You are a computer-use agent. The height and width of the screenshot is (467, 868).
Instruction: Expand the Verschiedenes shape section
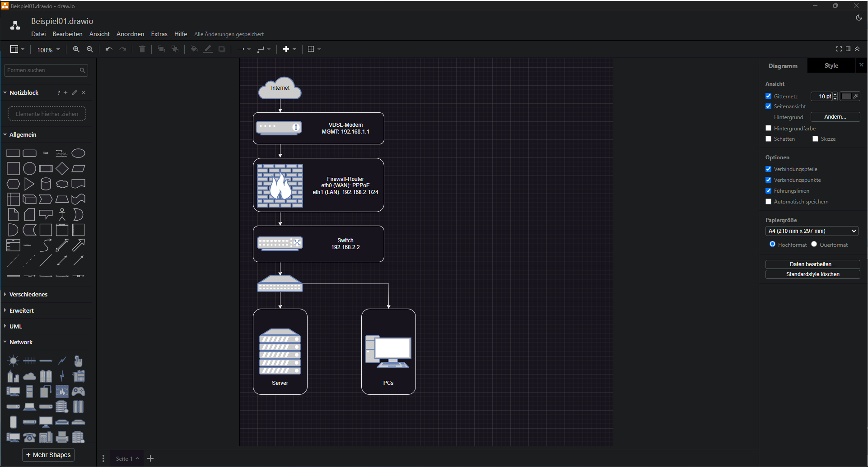click(28, 294)
